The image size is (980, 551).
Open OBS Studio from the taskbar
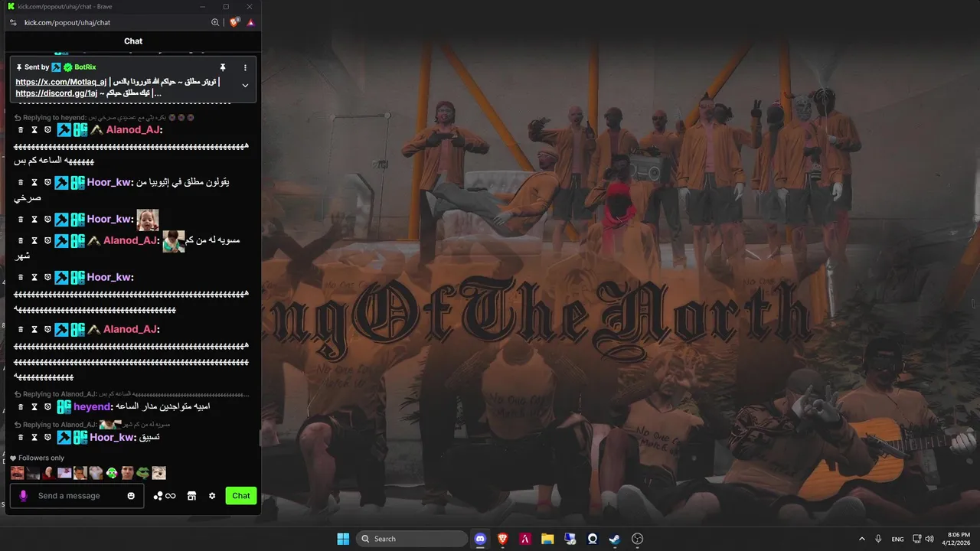[x=637, y=539]
